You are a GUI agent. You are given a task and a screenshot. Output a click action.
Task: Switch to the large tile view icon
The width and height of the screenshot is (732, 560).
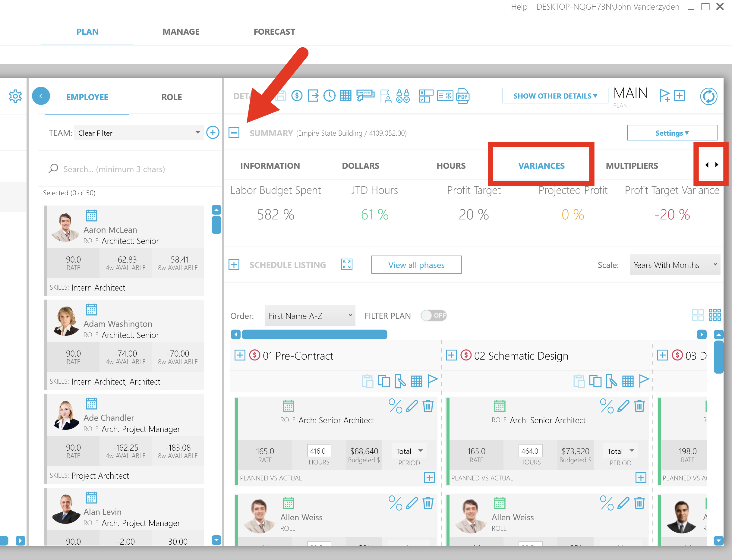coord(698,315)
